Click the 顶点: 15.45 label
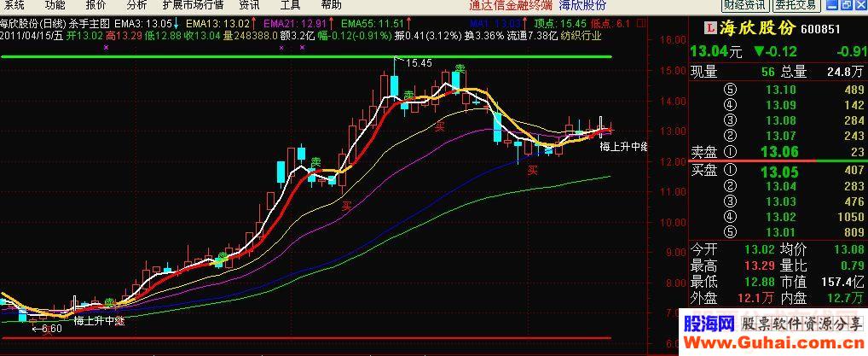Viewport: 868px width, 356px height. 559,23
